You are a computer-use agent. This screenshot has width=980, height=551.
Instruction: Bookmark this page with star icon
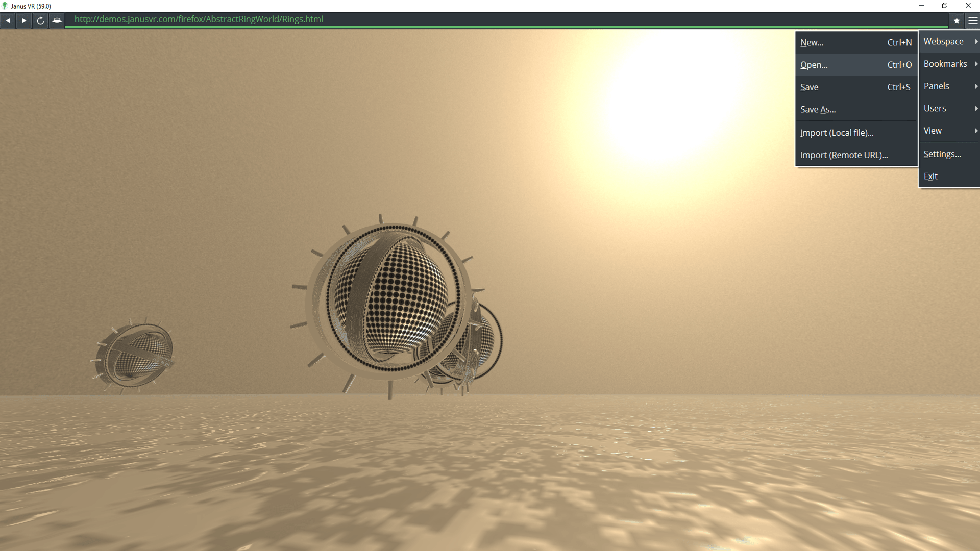(957, 21)
